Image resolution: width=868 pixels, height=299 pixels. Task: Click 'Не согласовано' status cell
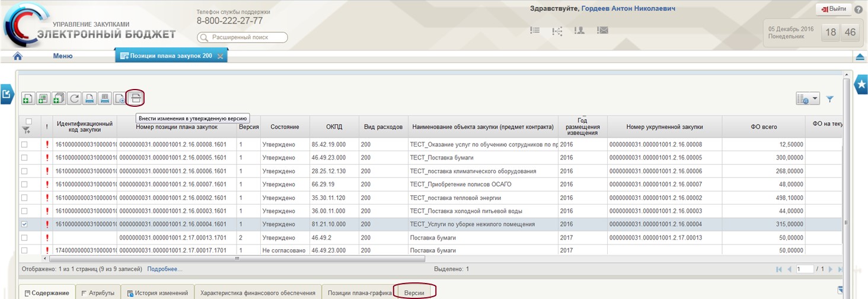point(284,251)
